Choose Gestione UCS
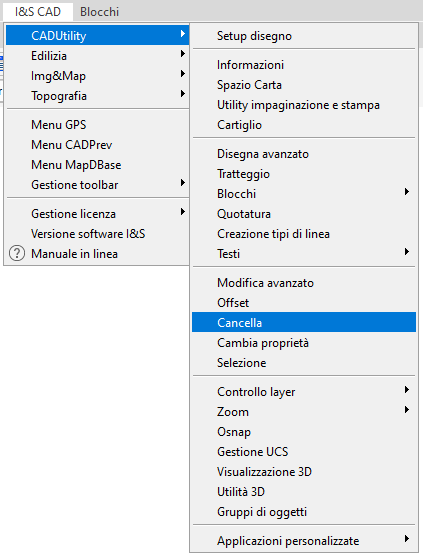Viewport: 423px width, 556px height. (304, 452)
